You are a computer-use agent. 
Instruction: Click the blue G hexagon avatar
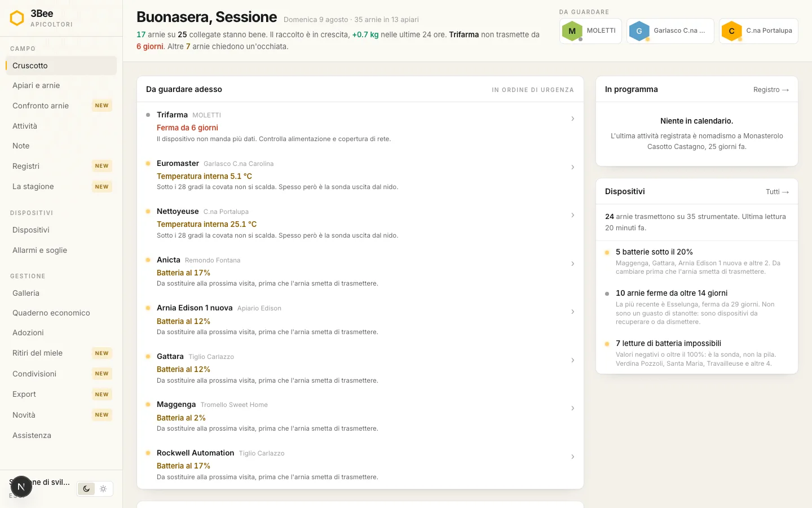click(639, 31)
